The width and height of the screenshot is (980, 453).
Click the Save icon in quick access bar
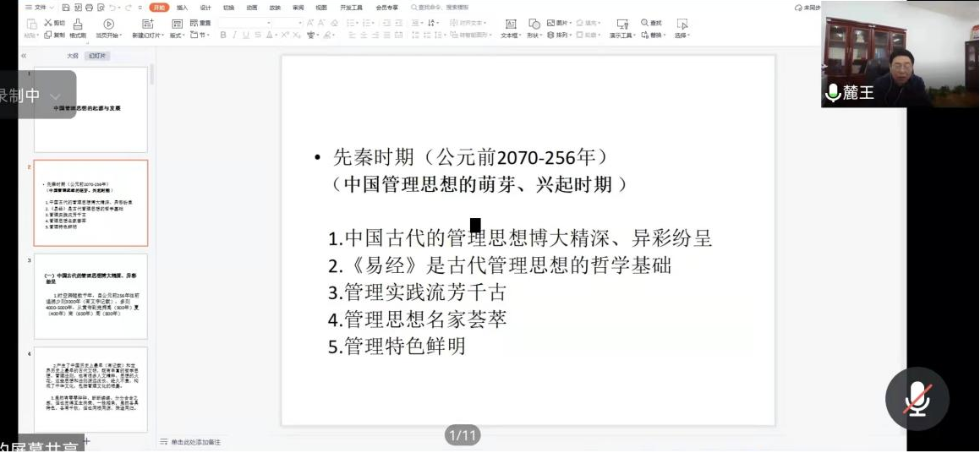click(x=66, y=8)
